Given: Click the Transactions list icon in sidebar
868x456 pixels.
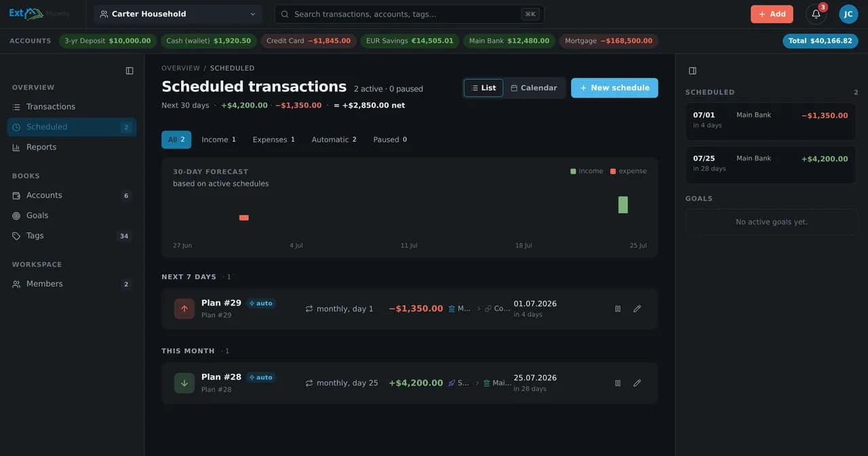Looking at the screenshot, I should pyautogui.click(x=16, y=107).
